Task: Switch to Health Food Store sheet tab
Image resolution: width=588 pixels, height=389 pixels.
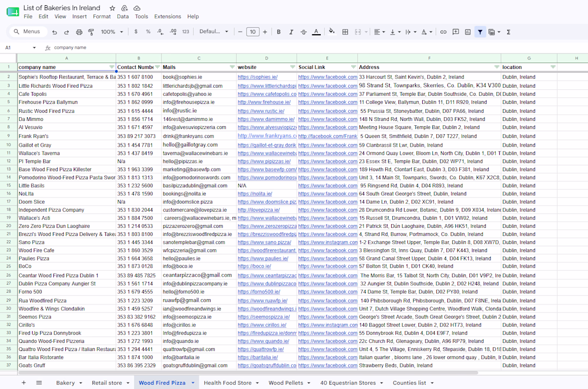Action: point(228,383)
